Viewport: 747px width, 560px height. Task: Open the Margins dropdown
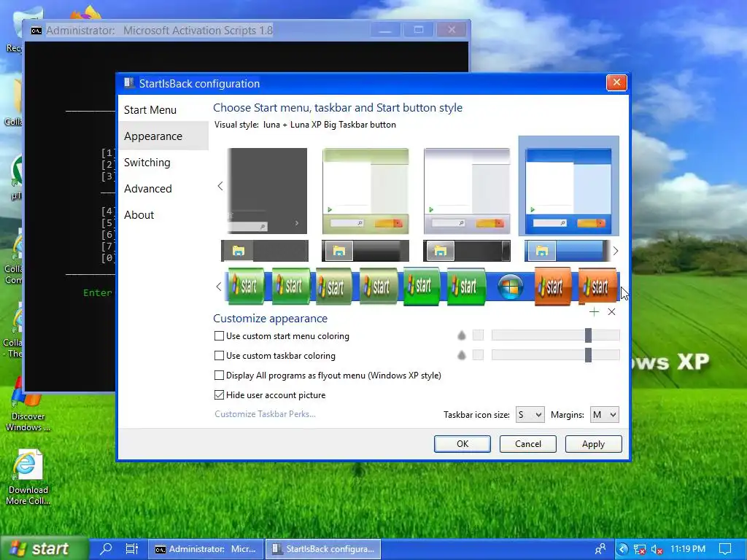604,415
